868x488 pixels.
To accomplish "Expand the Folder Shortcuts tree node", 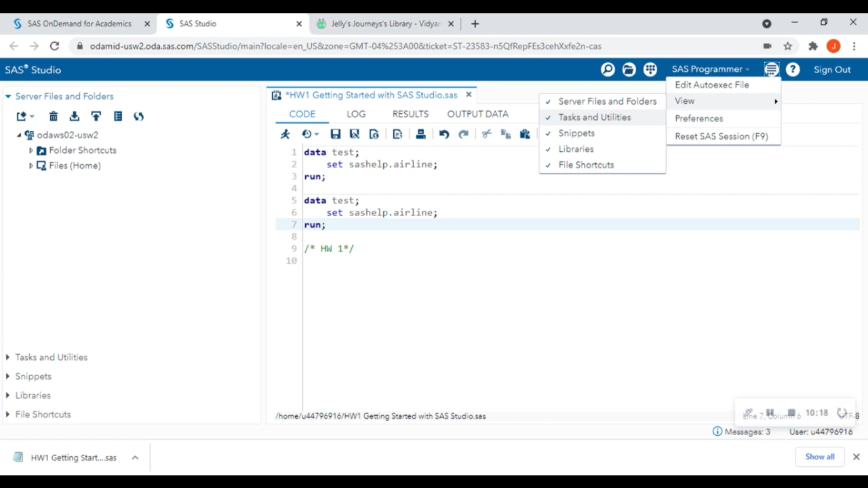I will (x=31, y=150).
